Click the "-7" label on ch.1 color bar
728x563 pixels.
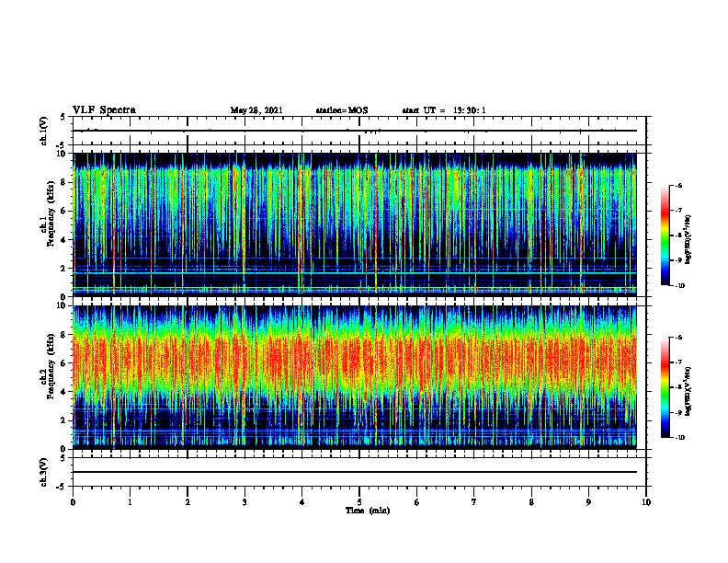pyautogui.click(x=679, y=211)
